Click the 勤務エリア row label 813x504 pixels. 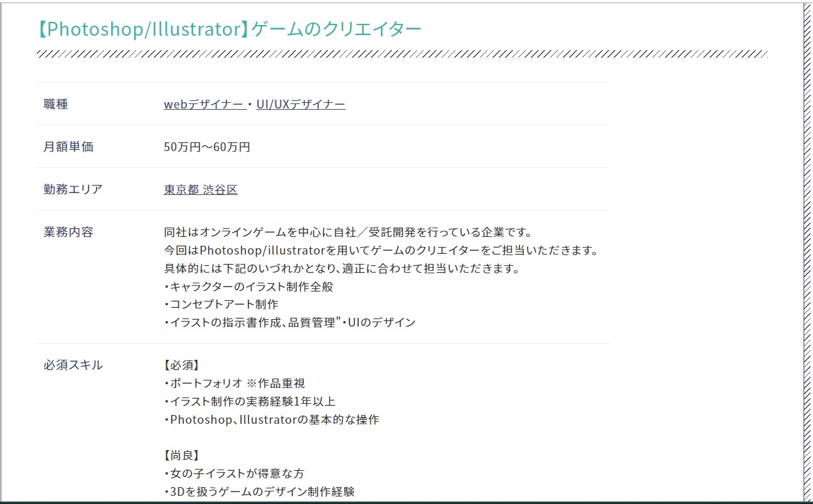pyautogui.click(x=73, y=189)
